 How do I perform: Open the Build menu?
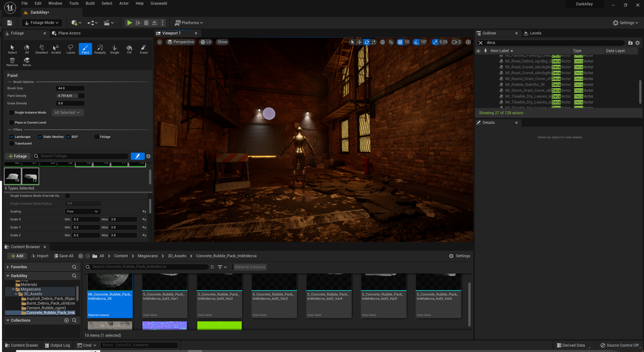tap(90, 3)
